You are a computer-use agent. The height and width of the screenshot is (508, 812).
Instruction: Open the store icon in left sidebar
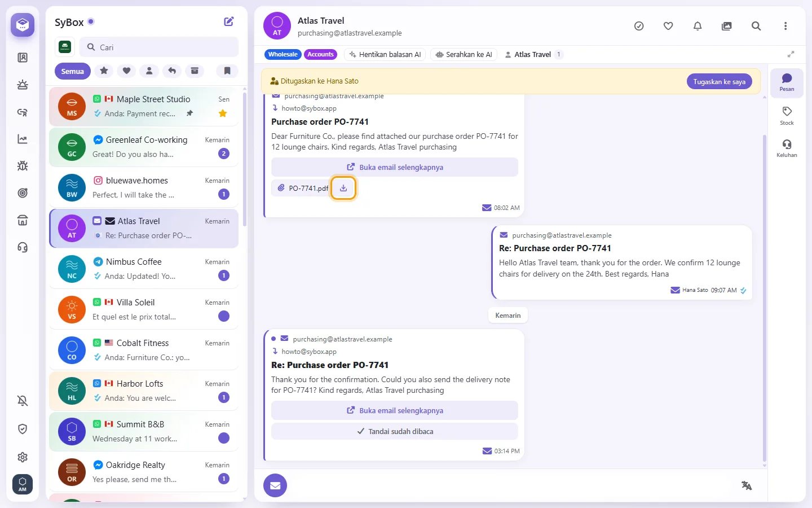pos(23,220)
